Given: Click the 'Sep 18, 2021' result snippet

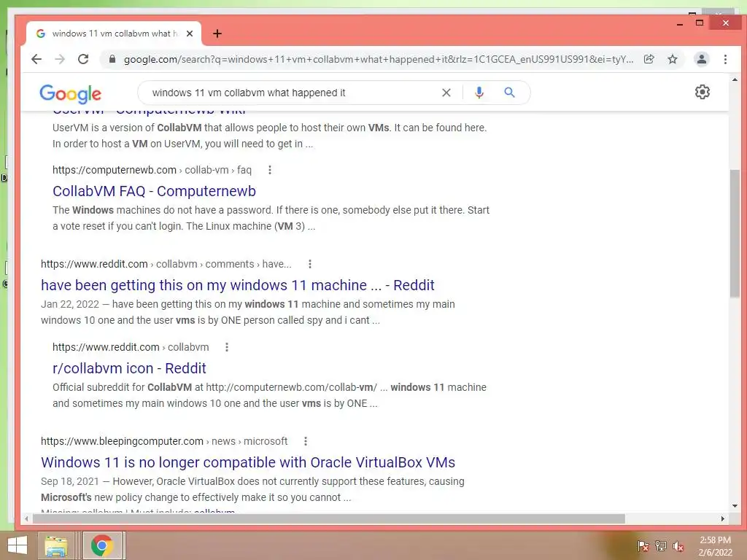Looking at the screenshot, I should click(x=252, y=489).
